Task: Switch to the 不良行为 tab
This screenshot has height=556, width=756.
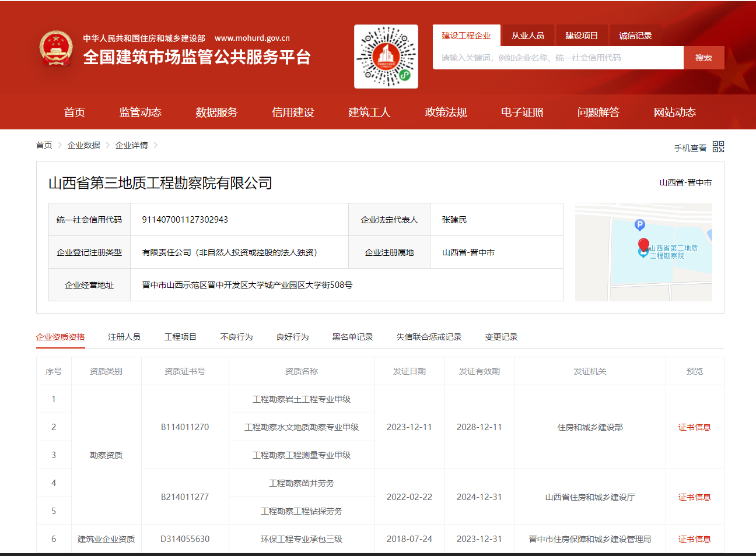Action: [x=236, y=337]
